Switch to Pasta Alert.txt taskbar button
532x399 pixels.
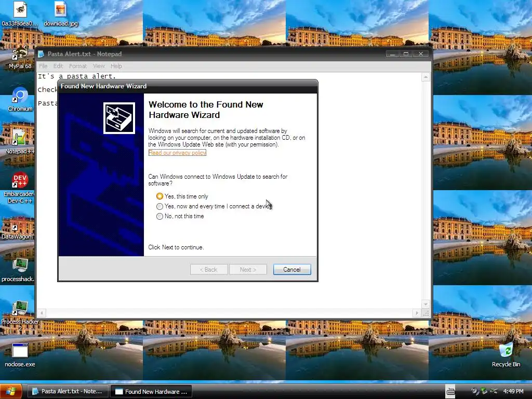68,391
